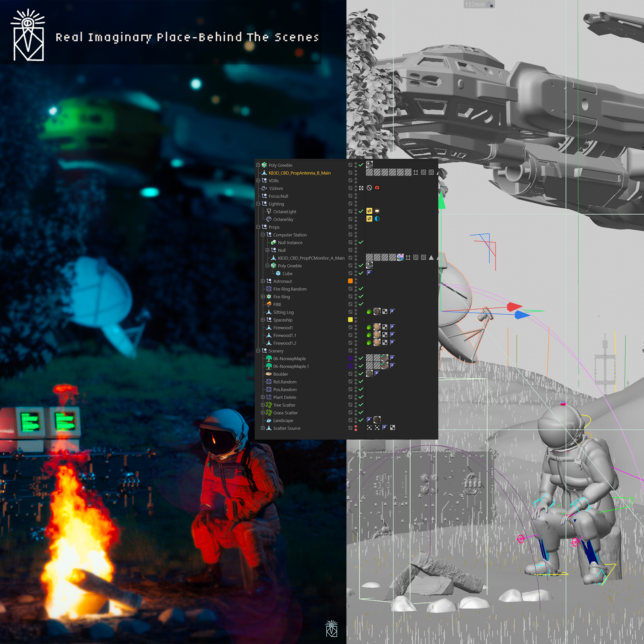Select the Rot.Random effector
644x644 pixels.
coord(285,382)
